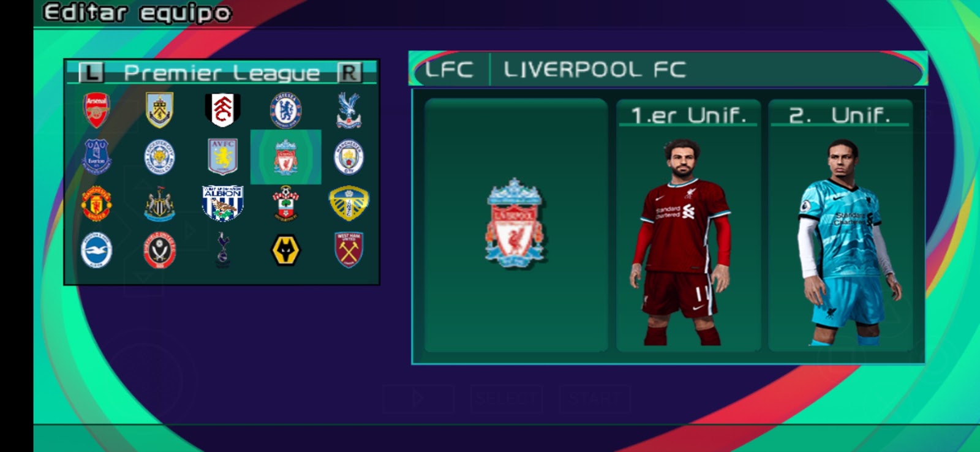980x452 pixels.
Task: Select the Manchester United badge
Action: tap(96, 204)
